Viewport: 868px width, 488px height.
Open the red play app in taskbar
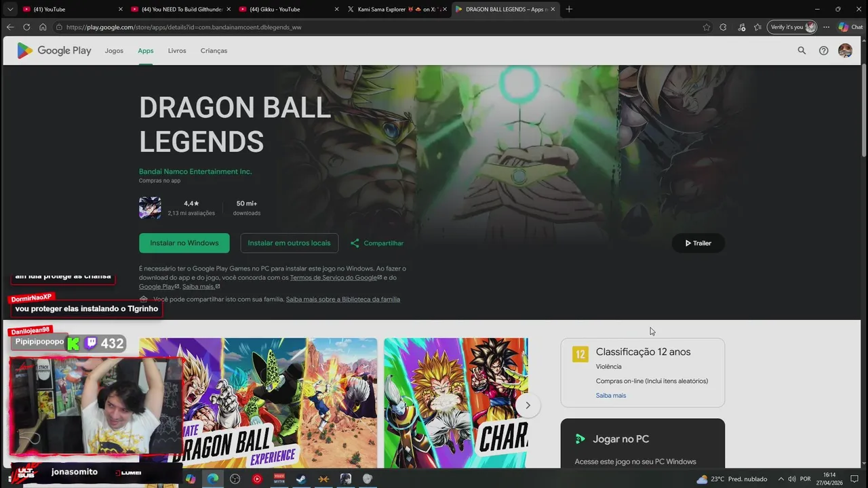tap(257, 479)
